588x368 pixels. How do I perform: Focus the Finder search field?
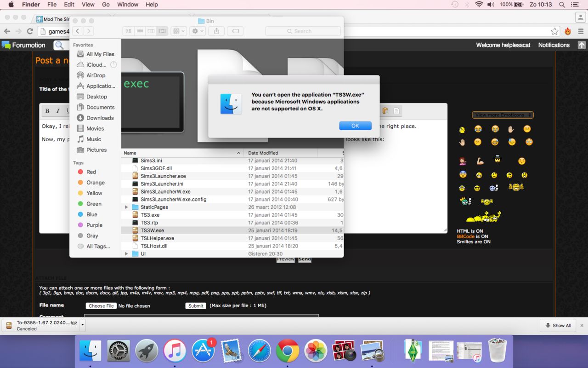point(303,31)
